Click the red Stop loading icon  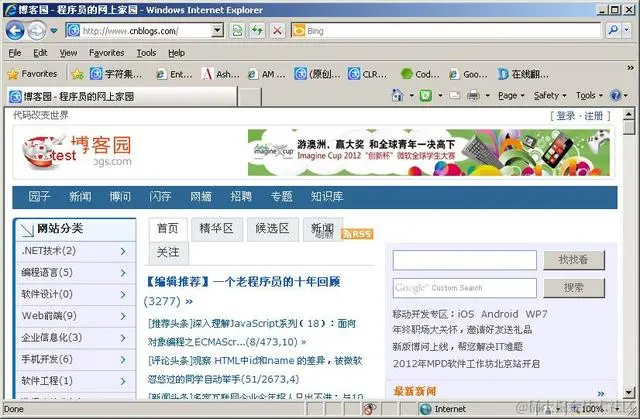277,31
